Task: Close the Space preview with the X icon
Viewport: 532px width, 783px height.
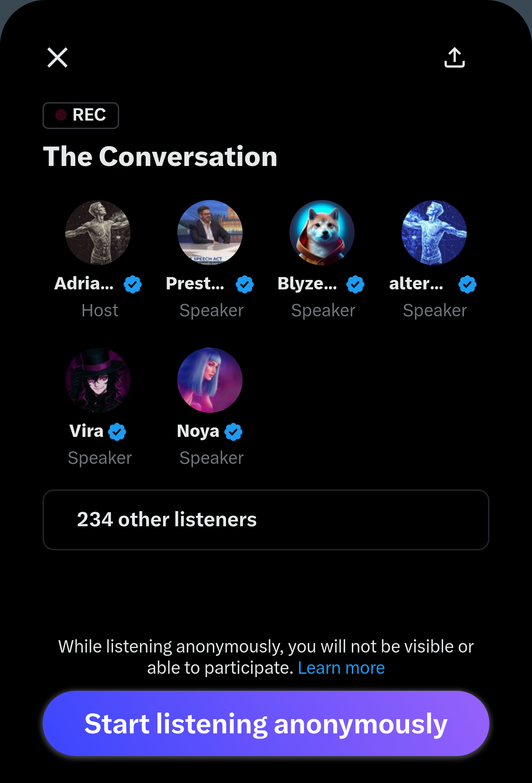Action: coord(58,58)
